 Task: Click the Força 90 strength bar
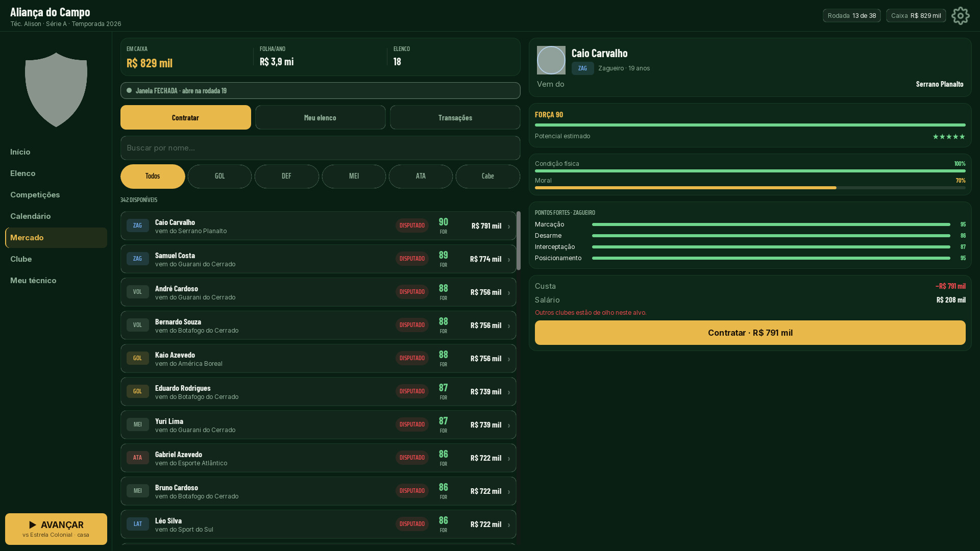pos(750,125)
